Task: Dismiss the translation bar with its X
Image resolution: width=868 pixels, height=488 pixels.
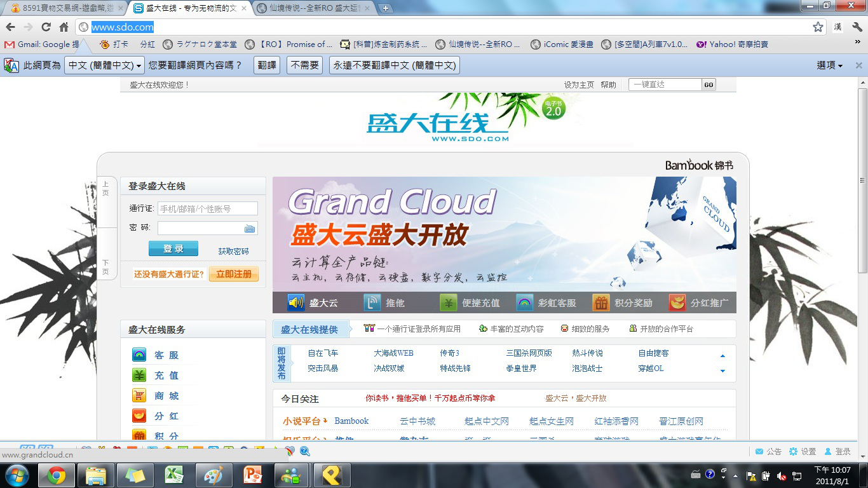Action: (858, 65)
